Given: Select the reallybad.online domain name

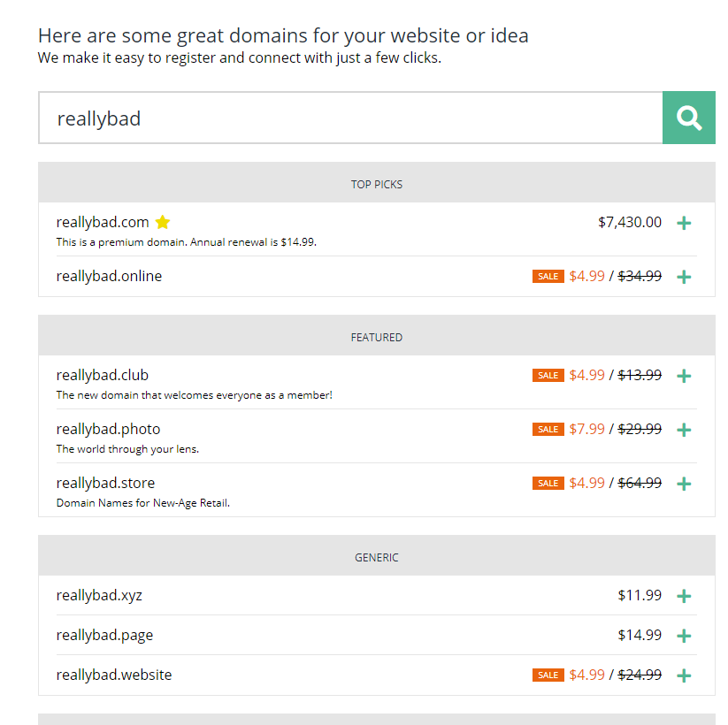Looking at the screenshot, I should (x=109, y=276).
